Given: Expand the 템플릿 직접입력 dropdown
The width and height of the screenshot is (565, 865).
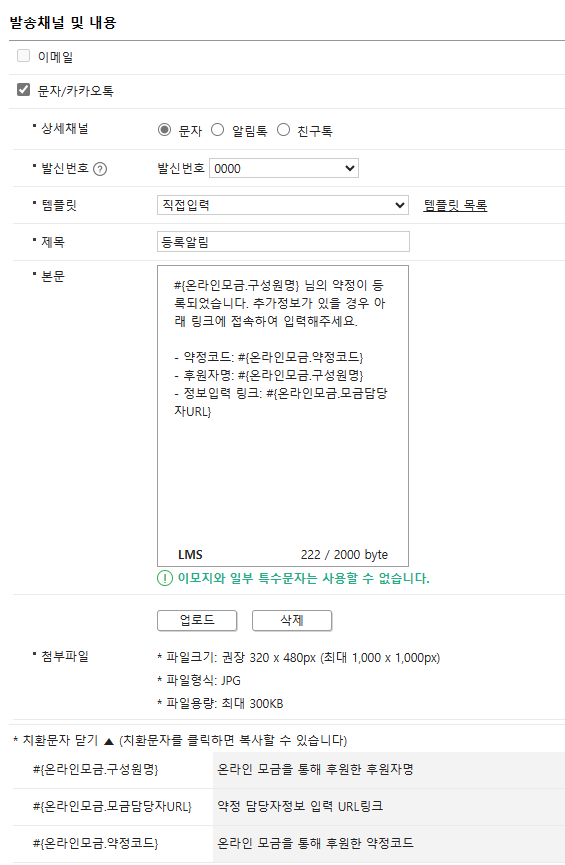Looking at the screenshot, I should coord(282,205).
